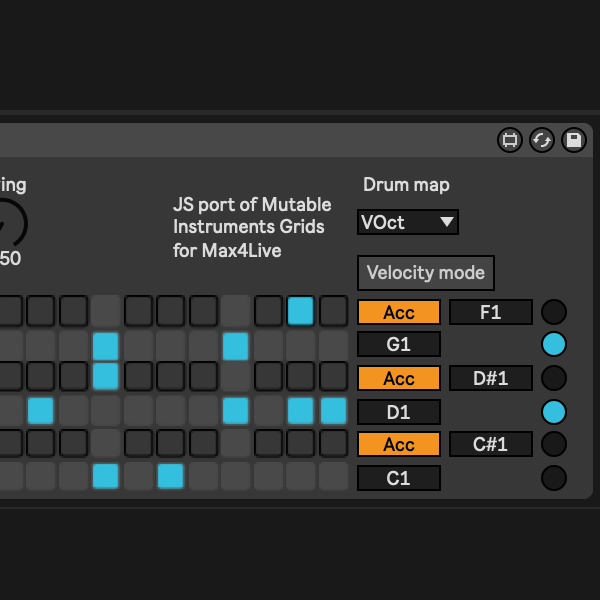Click the round indicator beside F1
The width and height of the screenshot is (600, 600).
pyautogui.click(x=554, y=312)
